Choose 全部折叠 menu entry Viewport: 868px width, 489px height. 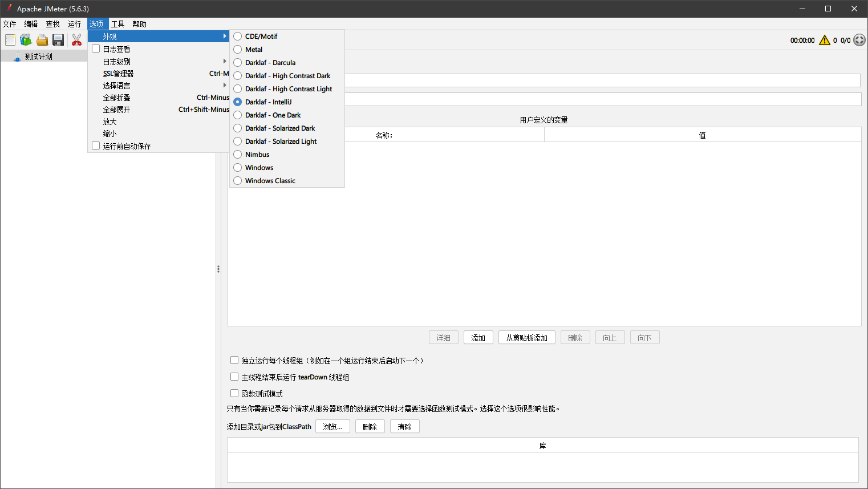[x=159, y=98]
